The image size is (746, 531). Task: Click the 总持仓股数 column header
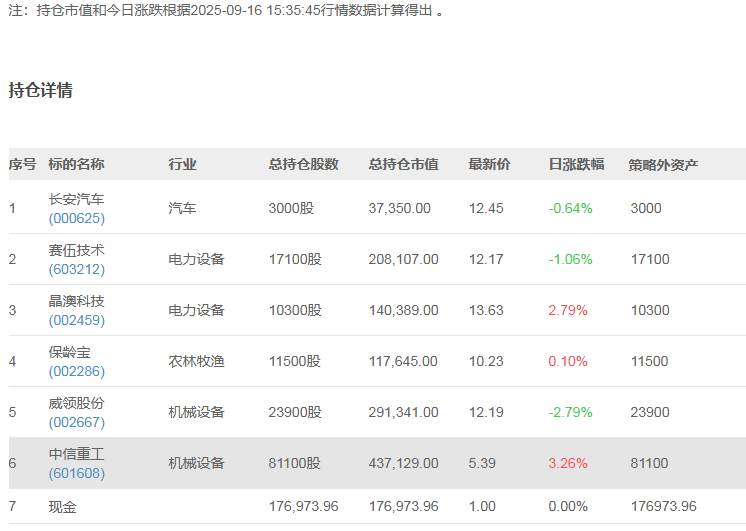(x=304, y=164)
